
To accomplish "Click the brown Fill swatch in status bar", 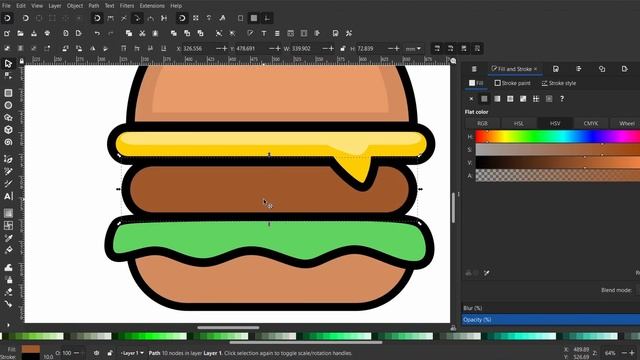I will tap(31, 349).
